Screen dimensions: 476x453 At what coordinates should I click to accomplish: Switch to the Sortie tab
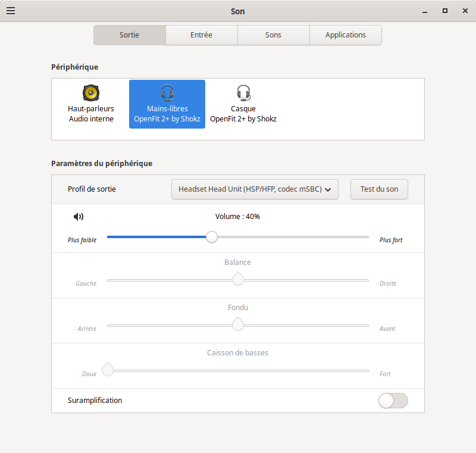[x=130, y=35]
